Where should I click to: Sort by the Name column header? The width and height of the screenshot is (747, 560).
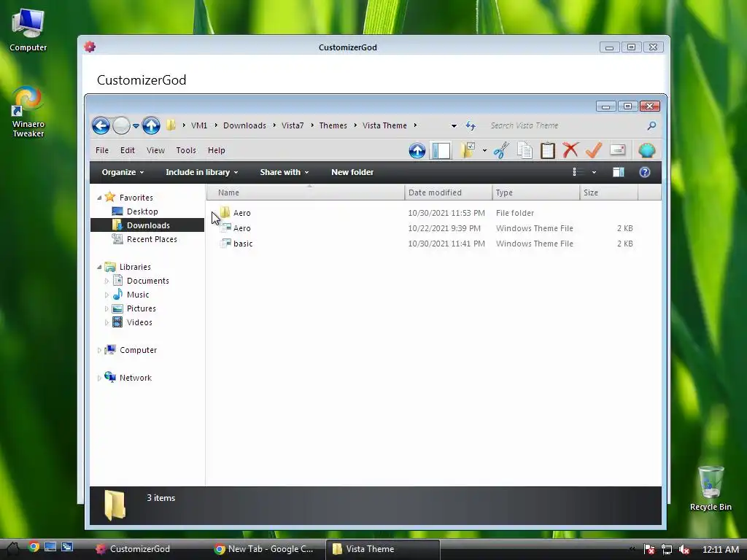(x=306, y=192)
